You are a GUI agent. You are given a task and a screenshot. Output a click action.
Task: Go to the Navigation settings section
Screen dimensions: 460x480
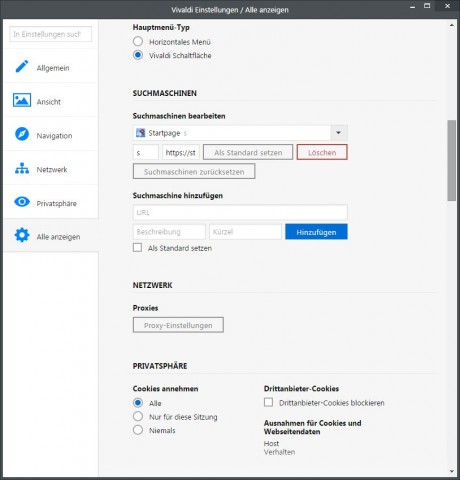pyautogui.click(x=51, y=134)
